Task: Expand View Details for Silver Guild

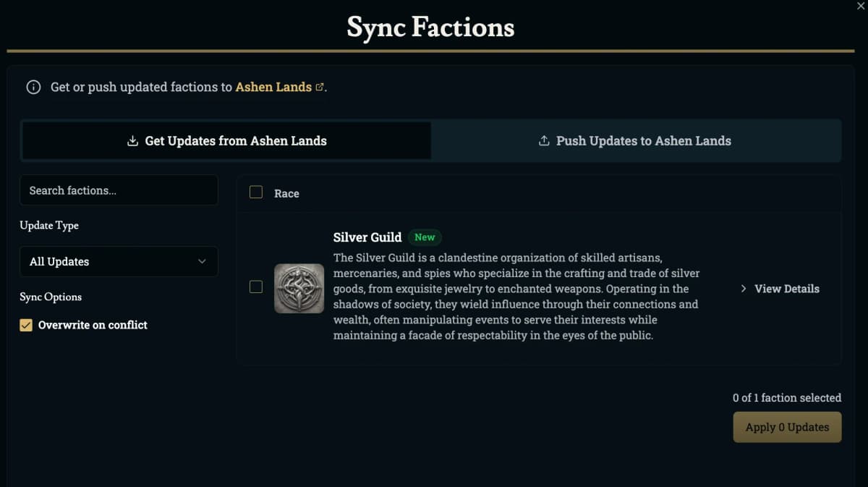Action: point(786,289)
